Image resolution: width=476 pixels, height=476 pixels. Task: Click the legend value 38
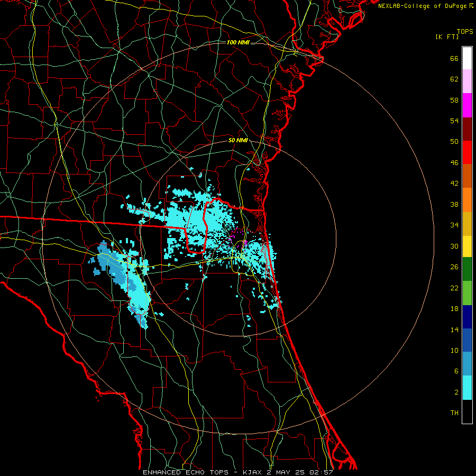[x=454, y=204]
